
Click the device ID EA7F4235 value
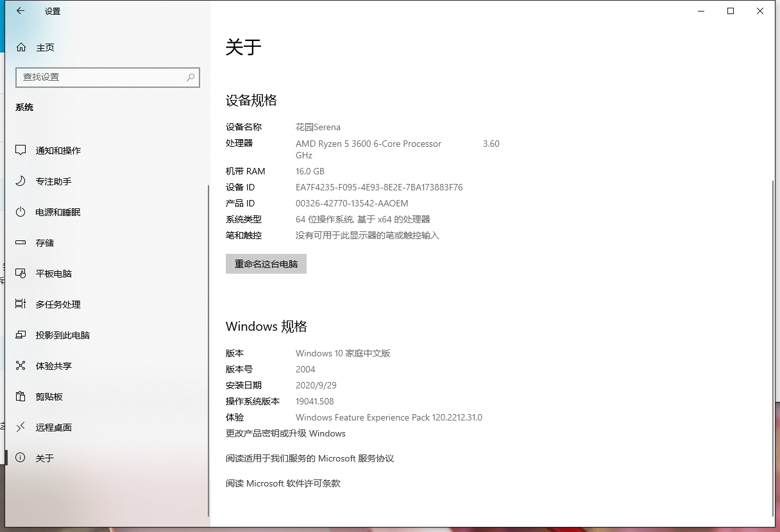click(379, 187)
